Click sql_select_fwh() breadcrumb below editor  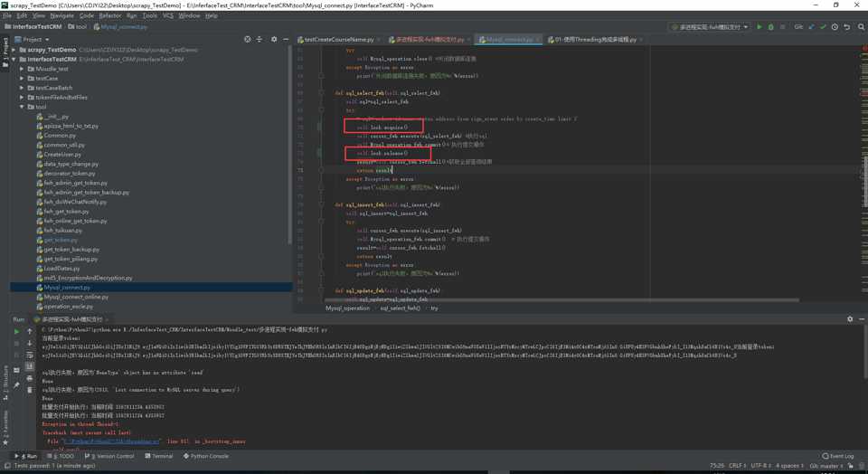(400, 308)
